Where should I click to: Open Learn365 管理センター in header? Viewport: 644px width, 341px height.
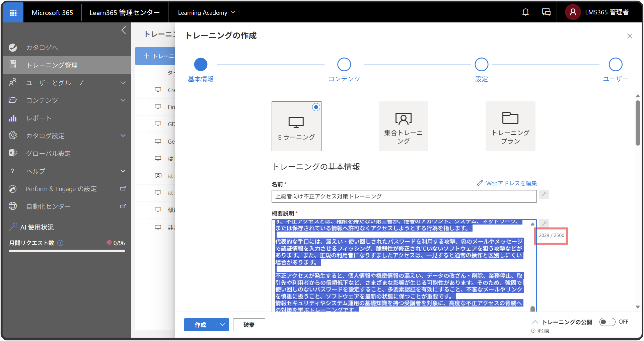point(125,13)
